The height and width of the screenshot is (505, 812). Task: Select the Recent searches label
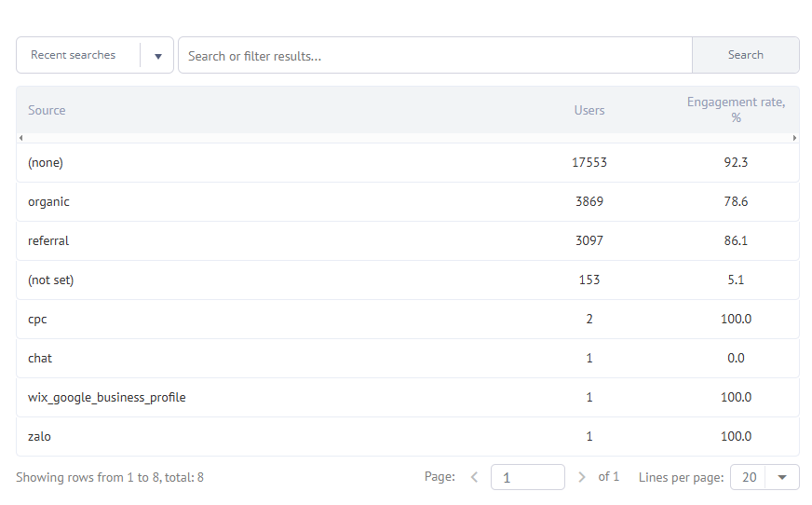[74, 55]
